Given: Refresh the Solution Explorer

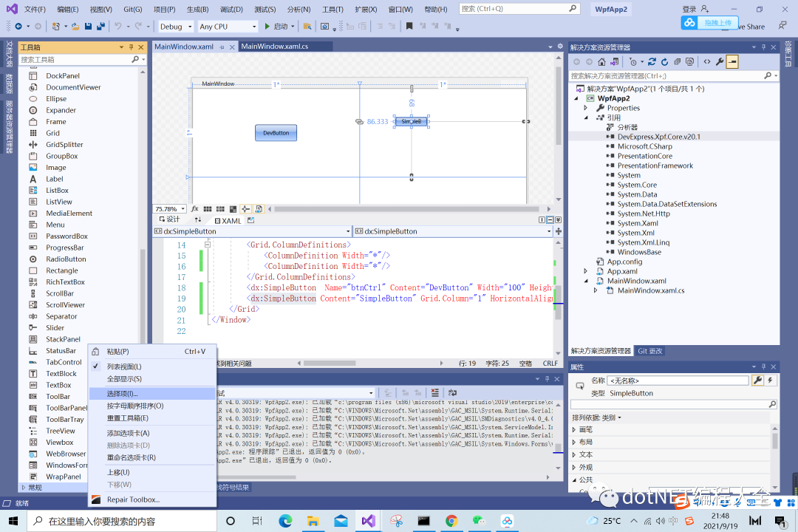Looking at the screenshot, I should (665, 61).
